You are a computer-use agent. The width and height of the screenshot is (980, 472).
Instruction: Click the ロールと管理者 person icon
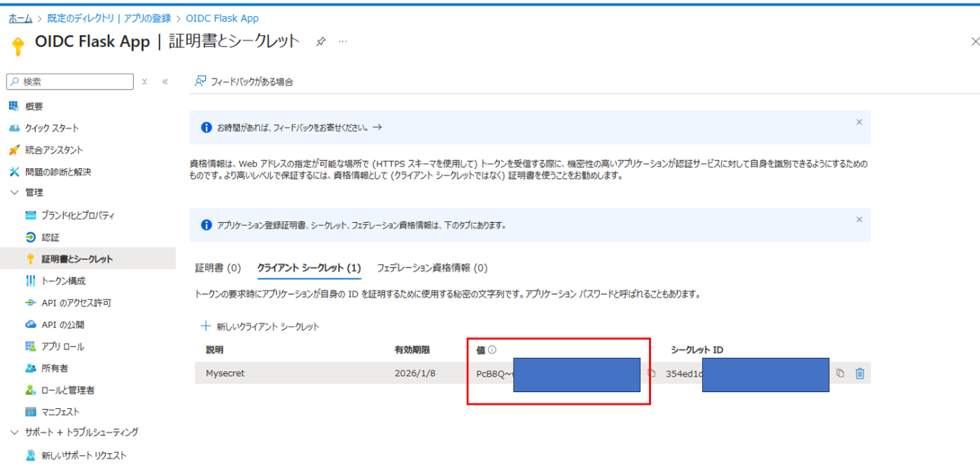(30, 390)
